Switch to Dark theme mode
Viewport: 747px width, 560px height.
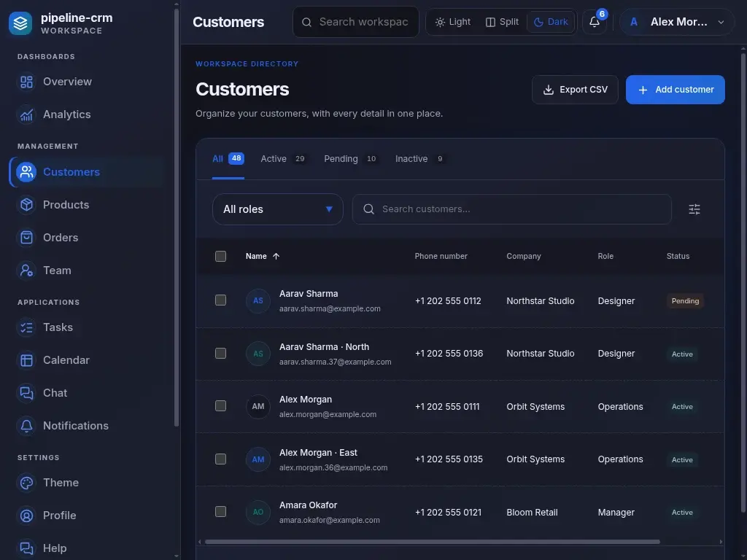tap(551, 22)
